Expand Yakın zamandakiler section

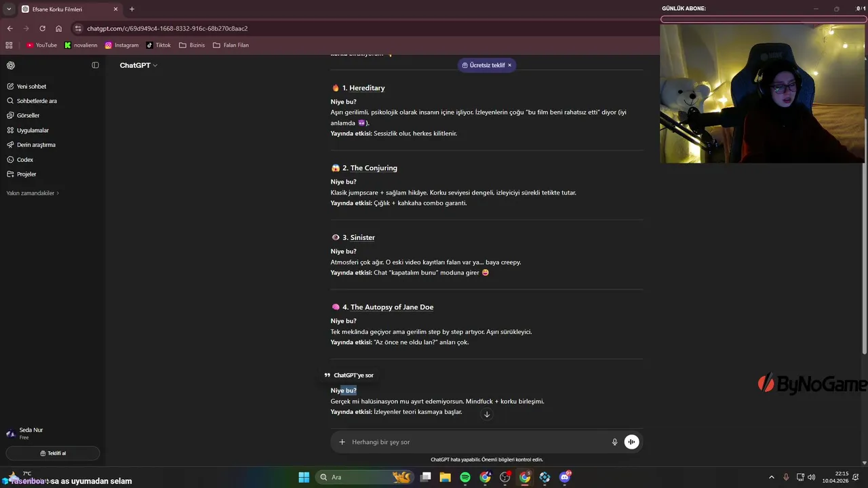tap(33, 193)
